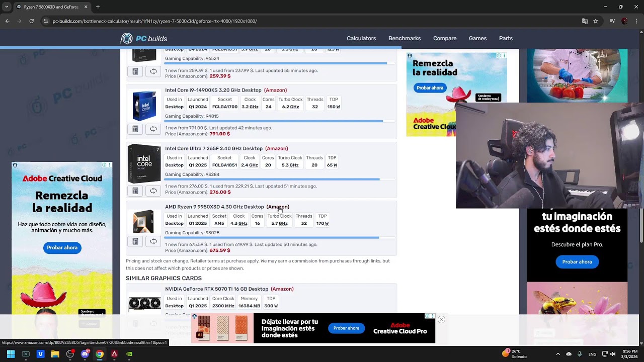Close the Ryzen 7 5800X3D tab
This screenshot has height=362, width=644.
pyautogui.click(x=86, y=7)
